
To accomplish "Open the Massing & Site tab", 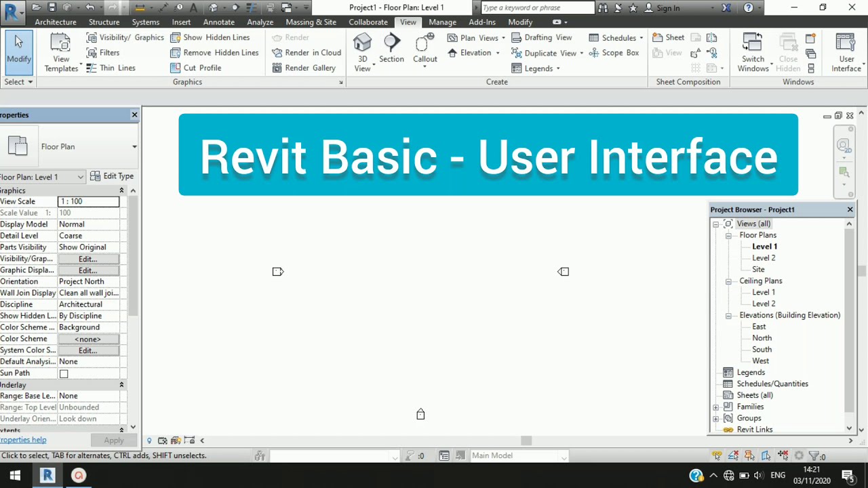I will [x=311, y=22].
